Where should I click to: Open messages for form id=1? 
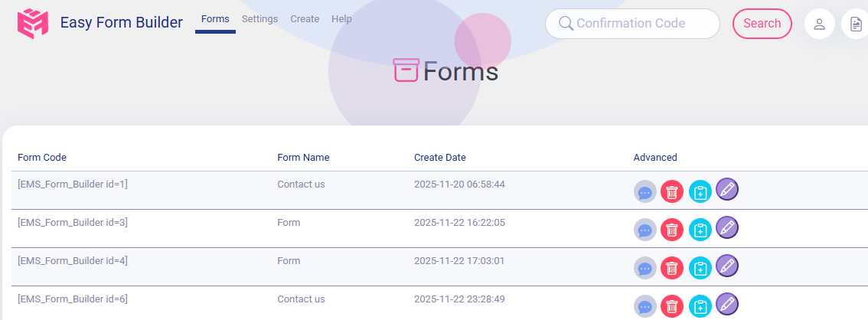click(x=645, y=191)
